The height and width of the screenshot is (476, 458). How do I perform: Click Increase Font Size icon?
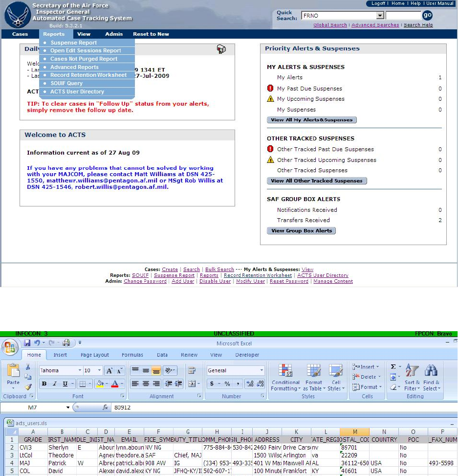109,370
